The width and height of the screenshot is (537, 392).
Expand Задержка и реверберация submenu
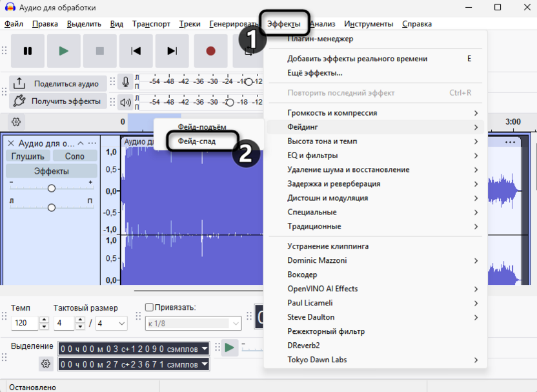tap(376, 184)
